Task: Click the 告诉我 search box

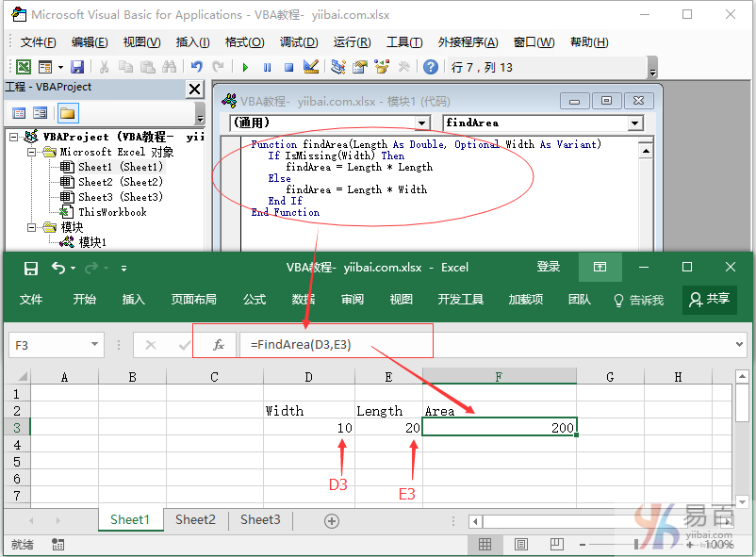Action: coord(639,300)
